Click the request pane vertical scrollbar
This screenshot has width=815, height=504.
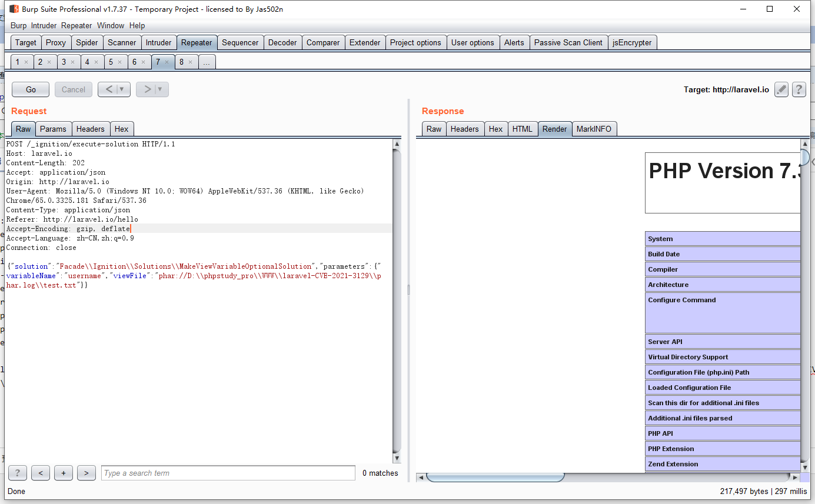tap(397, 301)
